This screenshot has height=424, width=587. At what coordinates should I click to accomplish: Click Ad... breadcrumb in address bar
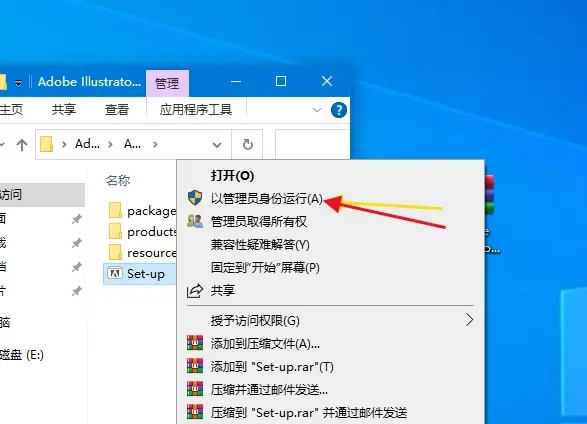point(87,144)
